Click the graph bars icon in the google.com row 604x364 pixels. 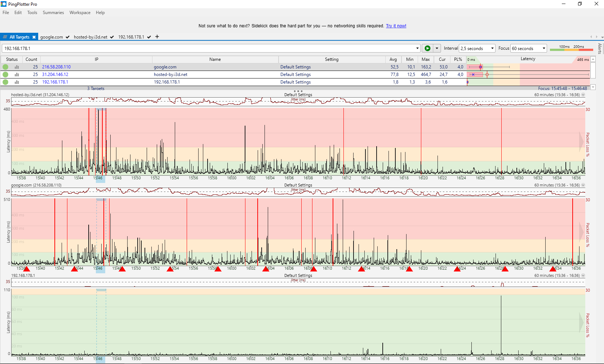pyautogui.click(x=17, y=67)
